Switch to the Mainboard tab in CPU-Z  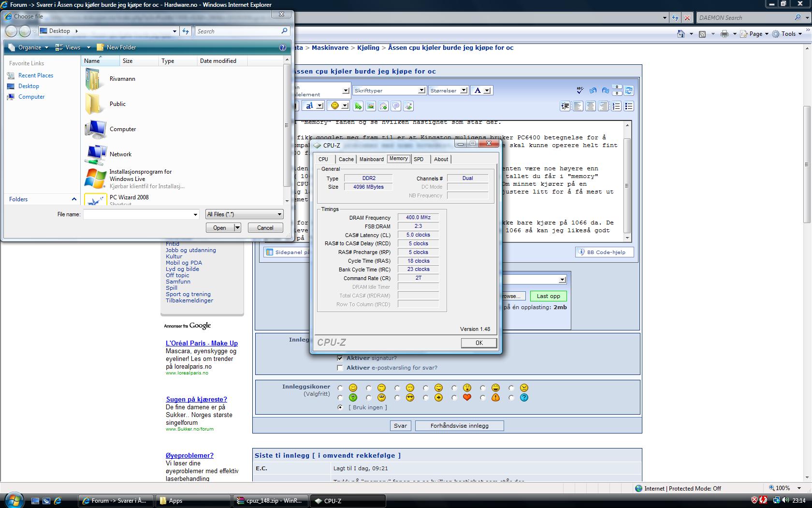[x=372, y=159]
